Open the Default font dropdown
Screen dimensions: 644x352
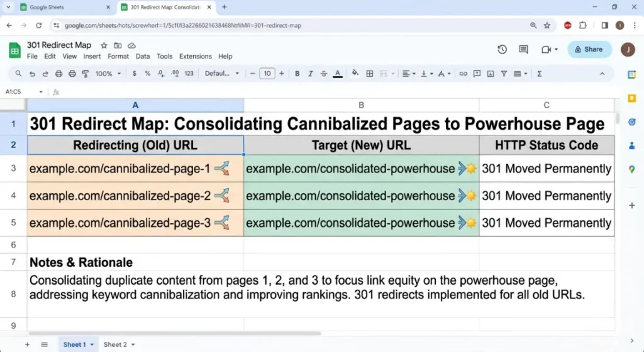click(x=222, y=74)
